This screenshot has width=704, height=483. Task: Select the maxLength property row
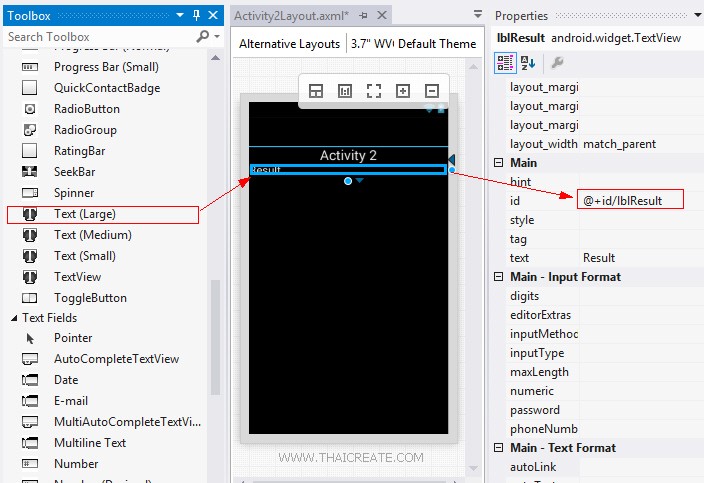click(604, 372)
